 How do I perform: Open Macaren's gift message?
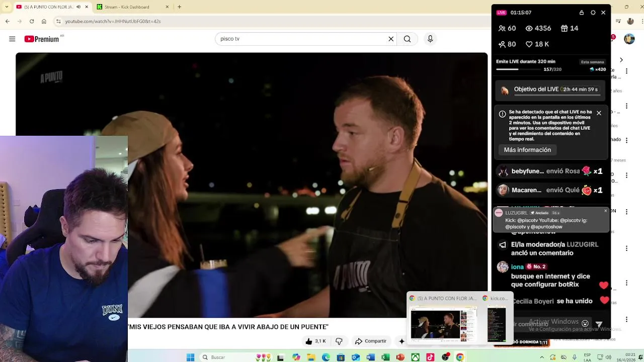[550, 190]
